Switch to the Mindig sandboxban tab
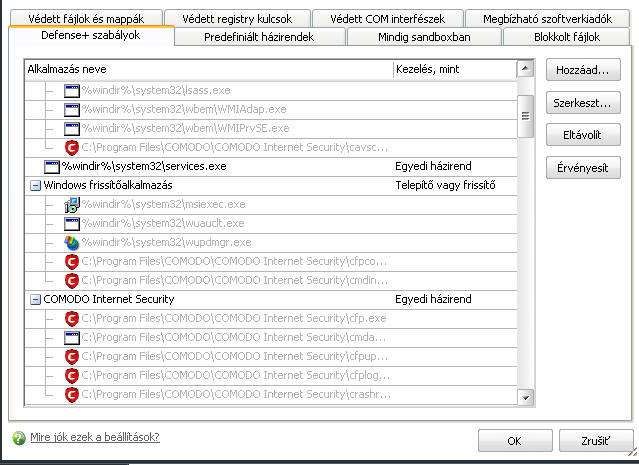639x465 pixels. 424,37
